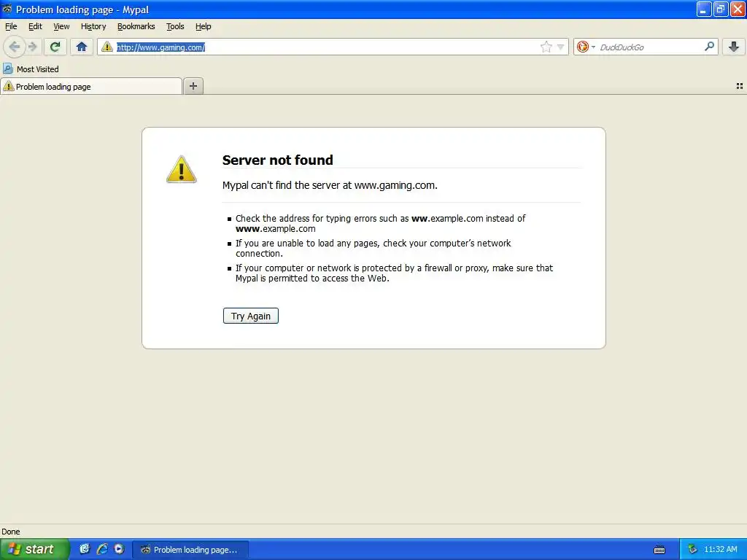The width and height of the screenshot is (747, 560).
Task: Go back using the Back arrow button
Action: pyautogui.click(x=15, y=47)
